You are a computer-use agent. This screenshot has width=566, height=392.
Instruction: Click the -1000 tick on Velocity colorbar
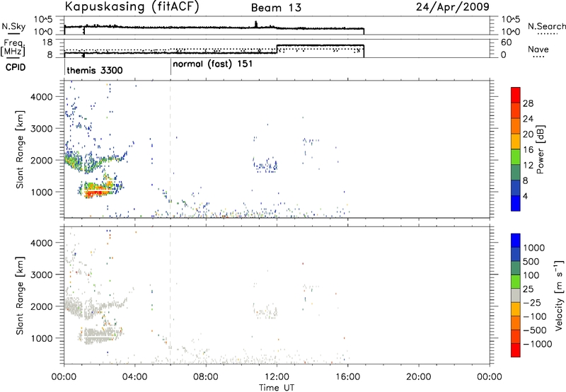coord(537,344)
